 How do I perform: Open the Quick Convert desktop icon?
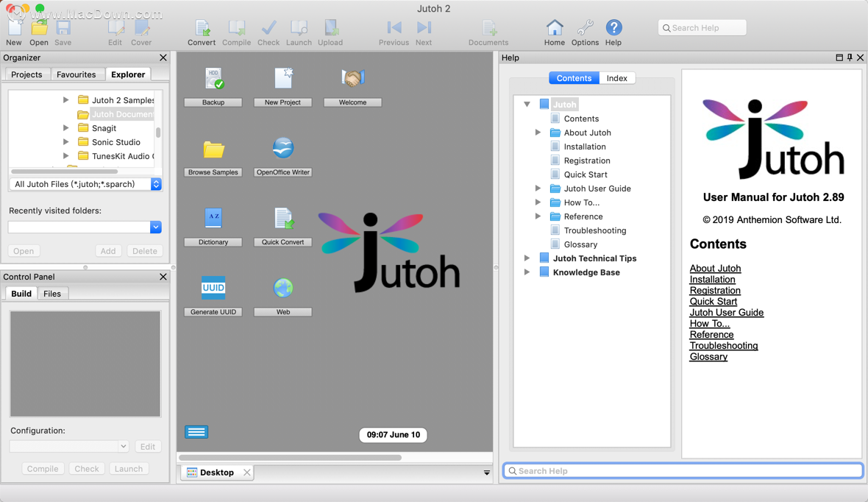coord(283,219)
